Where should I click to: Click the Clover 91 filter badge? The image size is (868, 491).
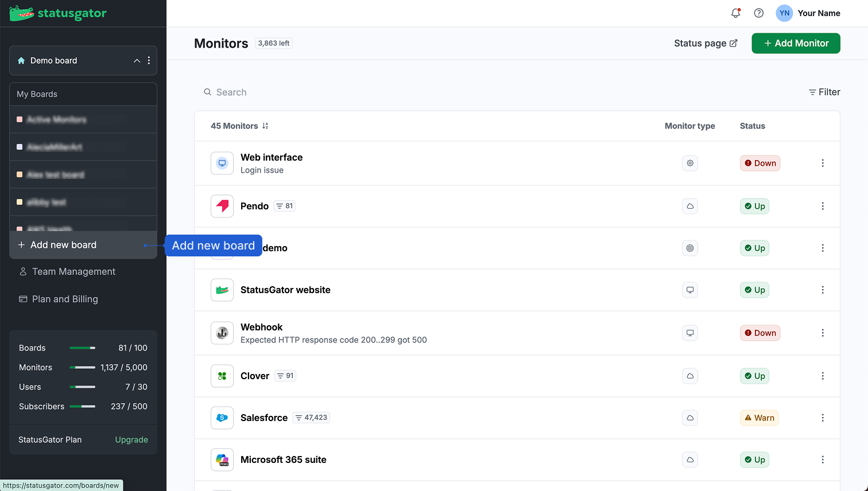[285, 376]
